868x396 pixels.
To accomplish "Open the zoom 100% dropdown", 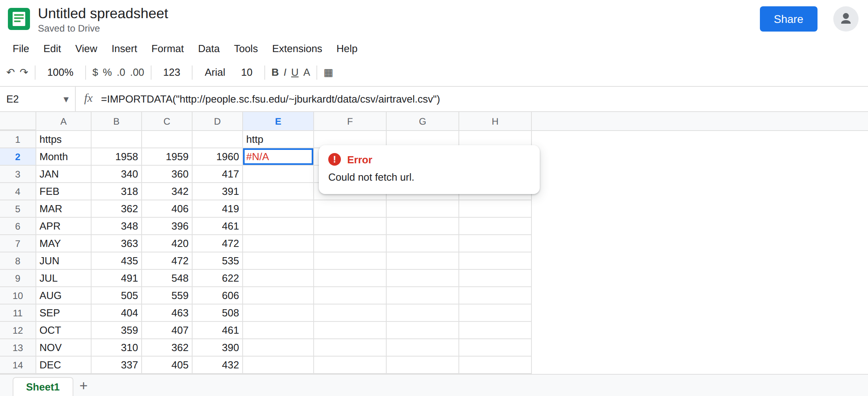I will 60,73.
